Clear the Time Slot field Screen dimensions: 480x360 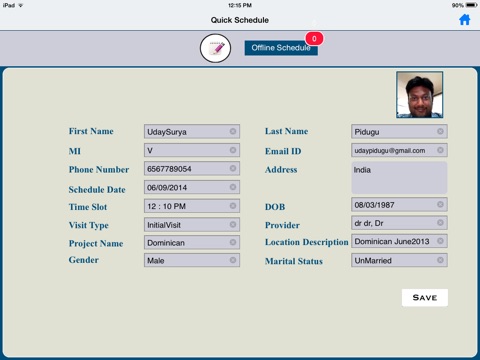click(233, 206)
